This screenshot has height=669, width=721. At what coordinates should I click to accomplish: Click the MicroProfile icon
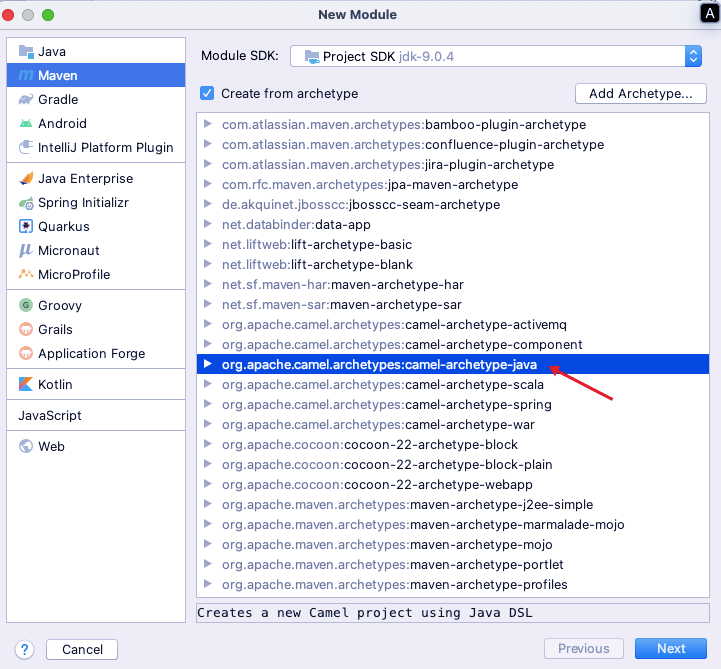[x=26, y=274]
